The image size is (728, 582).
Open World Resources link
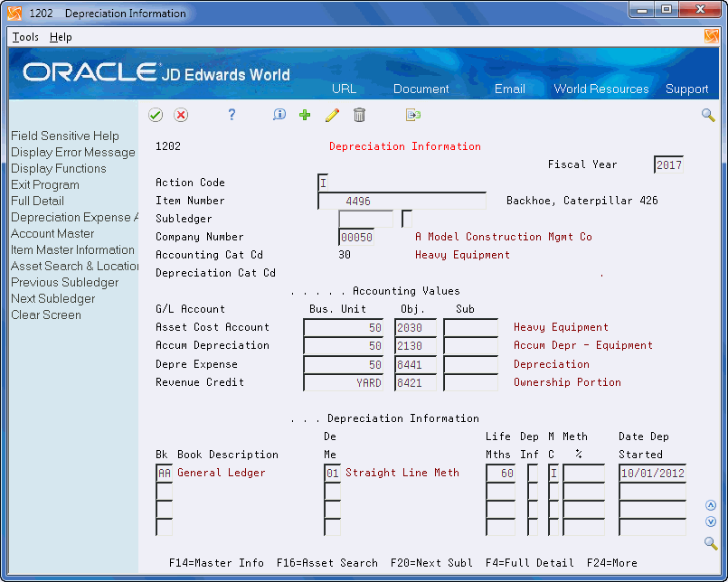pos(601,89)
